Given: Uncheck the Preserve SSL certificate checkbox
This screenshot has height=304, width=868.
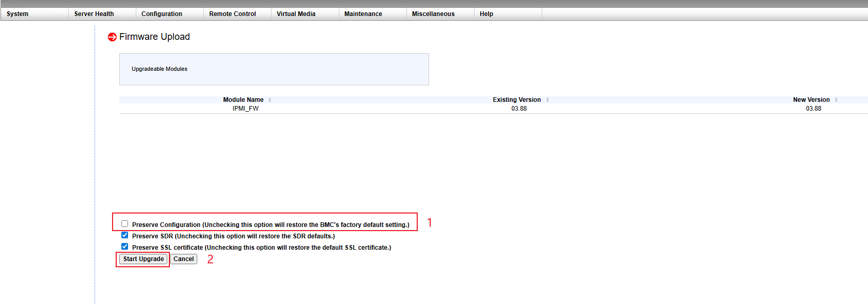Looking at the screenshot, I should 125,247.
